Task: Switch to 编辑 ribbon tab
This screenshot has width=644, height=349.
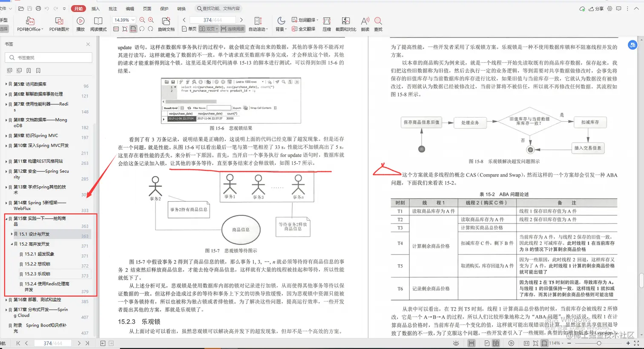Action: coord(130,9)
